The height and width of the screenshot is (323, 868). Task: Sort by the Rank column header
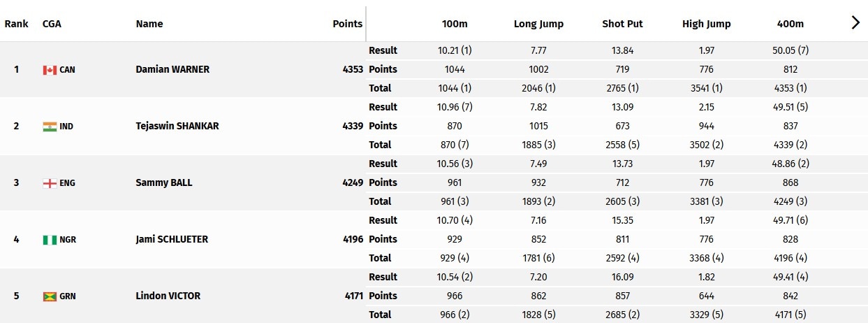(16, 24)
